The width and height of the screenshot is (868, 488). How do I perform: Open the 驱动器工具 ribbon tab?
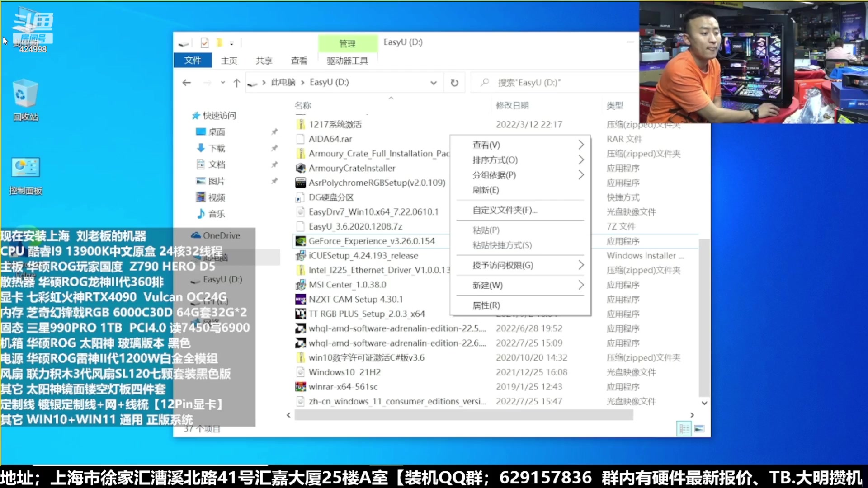coord(347,61)
